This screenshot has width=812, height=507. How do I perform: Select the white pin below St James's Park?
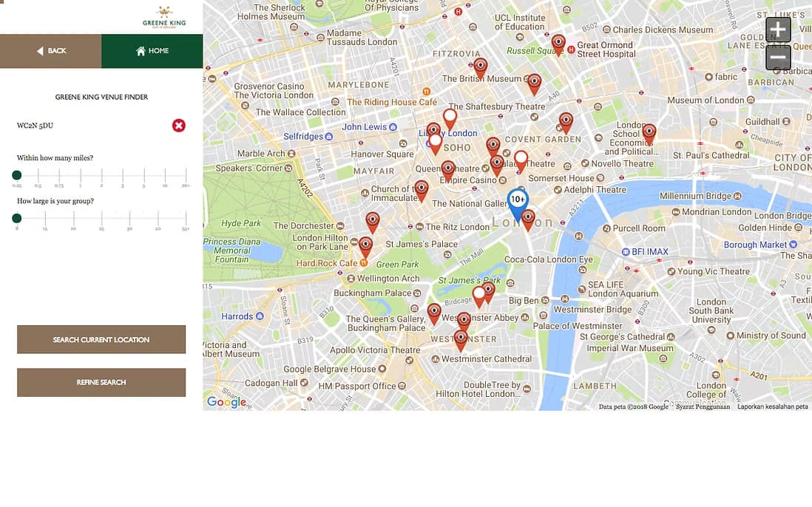pos(479,297)
